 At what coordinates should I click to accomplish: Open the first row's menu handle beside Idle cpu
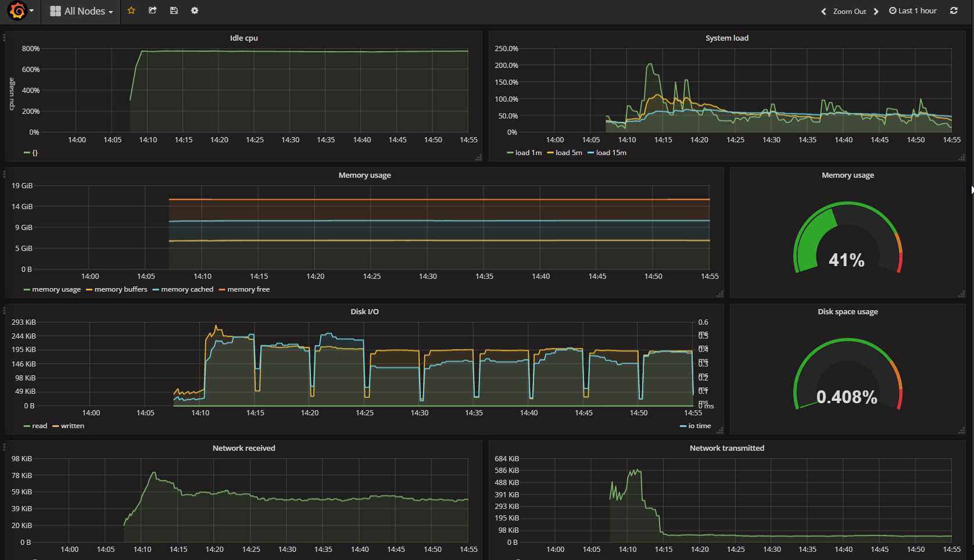click(4, 37)
